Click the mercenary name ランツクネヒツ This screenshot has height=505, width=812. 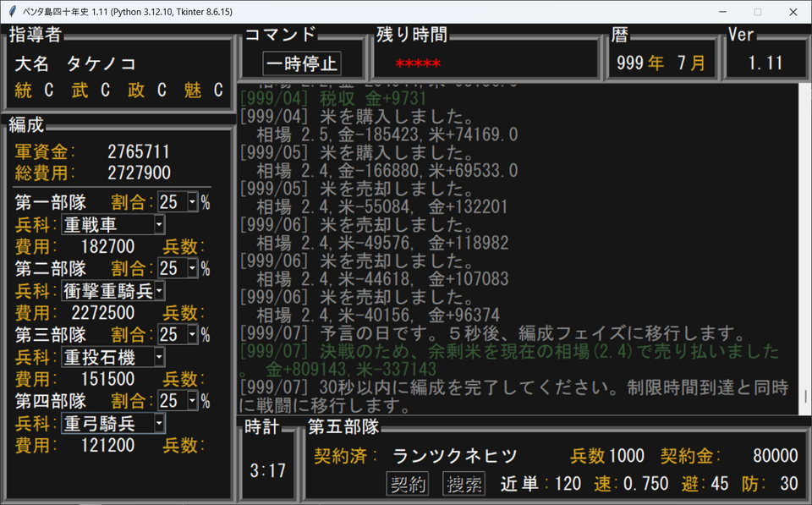pos(455,457)
